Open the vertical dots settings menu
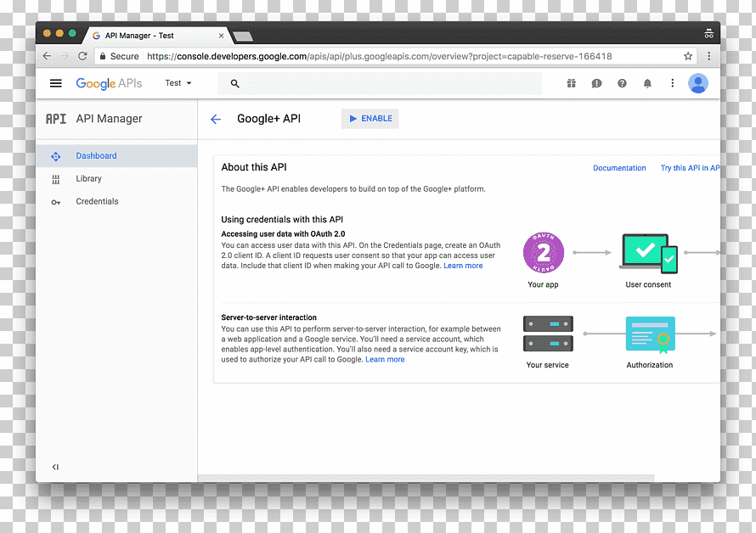The height and width of the screenshot is (533, 756). tap(673, 83)
